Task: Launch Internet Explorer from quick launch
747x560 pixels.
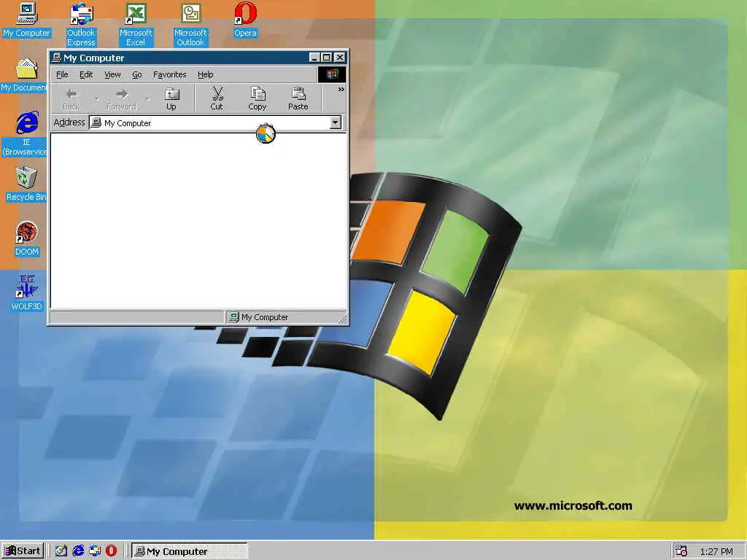Action: click(x=78, y=551)
